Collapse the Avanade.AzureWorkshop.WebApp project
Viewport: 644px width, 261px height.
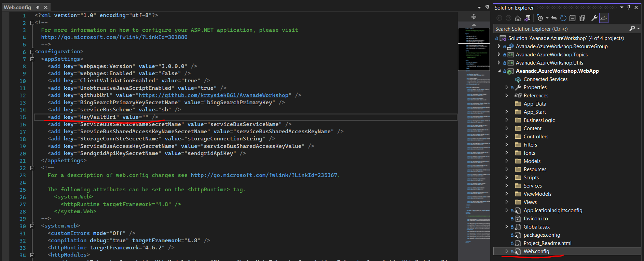click(x=499, y=71)
